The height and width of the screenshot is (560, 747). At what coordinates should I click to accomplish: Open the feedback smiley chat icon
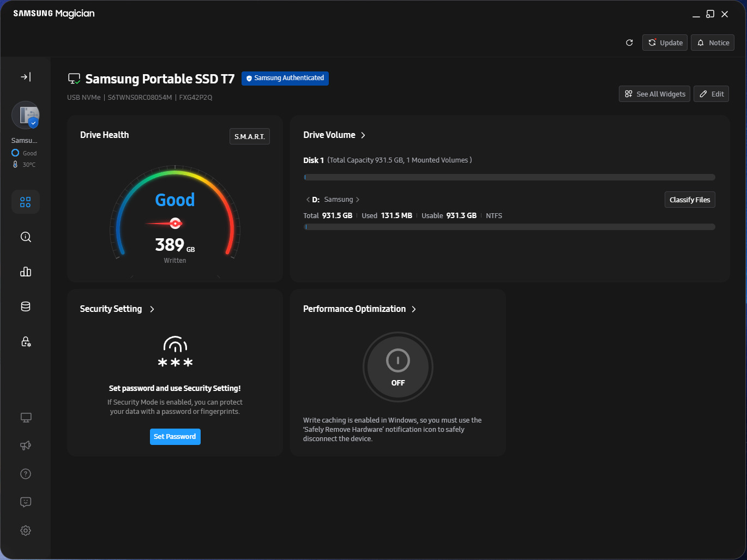[26, 502]
